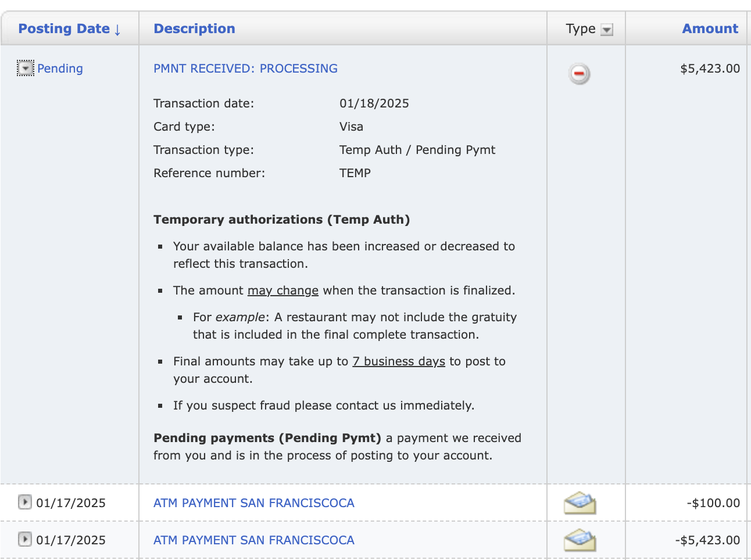Viewport: 751px width, 560px height.
Task: Click the underlined 'may change' link
Action: [x=283, y=290]
